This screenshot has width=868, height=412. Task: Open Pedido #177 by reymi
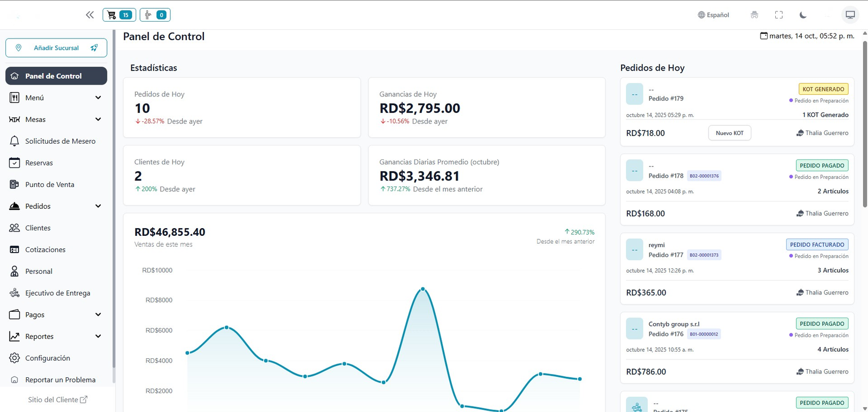737,268
